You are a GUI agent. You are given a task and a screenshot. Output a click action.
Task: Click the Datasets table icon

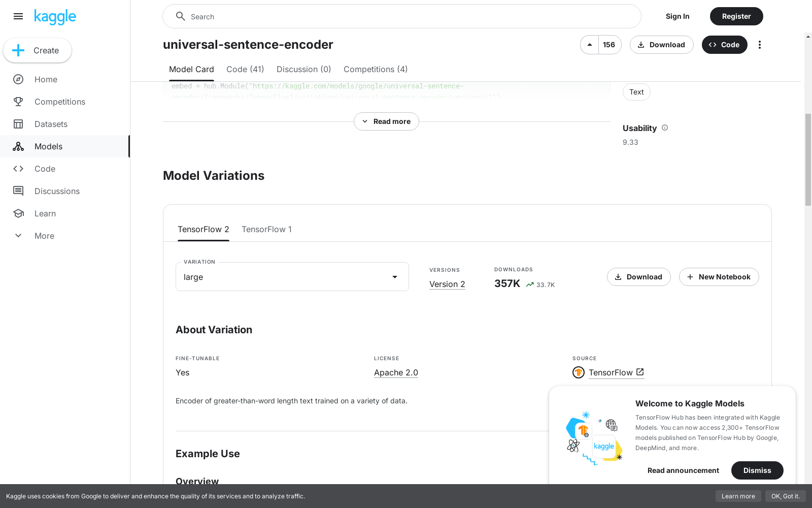18,124
